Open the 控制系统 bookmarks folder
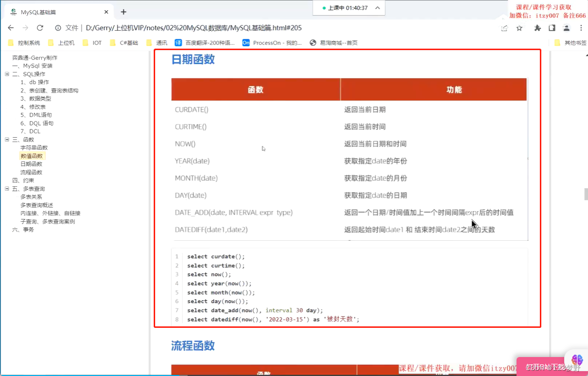588x376 pixels. click(24, 43)
